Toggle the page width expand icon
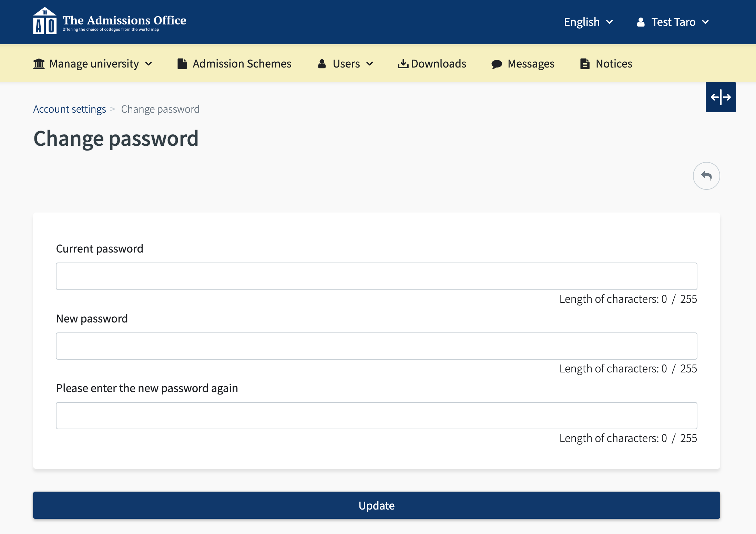The height and width of the screenshot is (534, 756). 721,97
